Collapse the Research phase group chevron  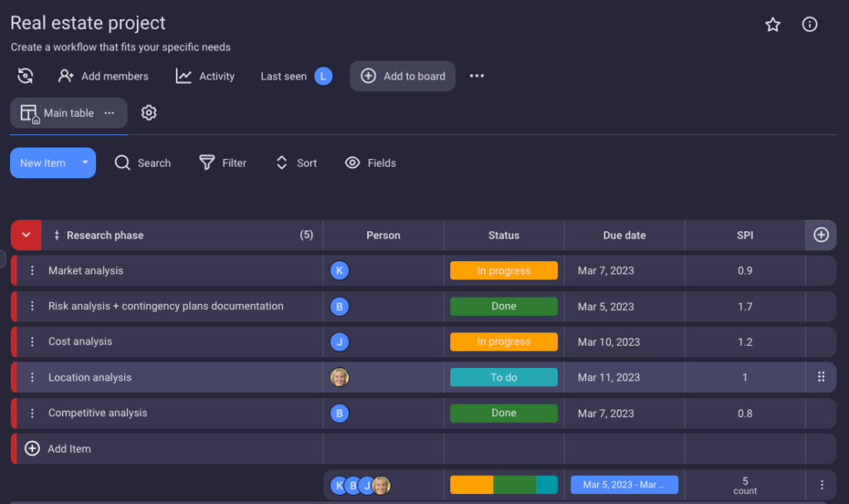point(26,235)
